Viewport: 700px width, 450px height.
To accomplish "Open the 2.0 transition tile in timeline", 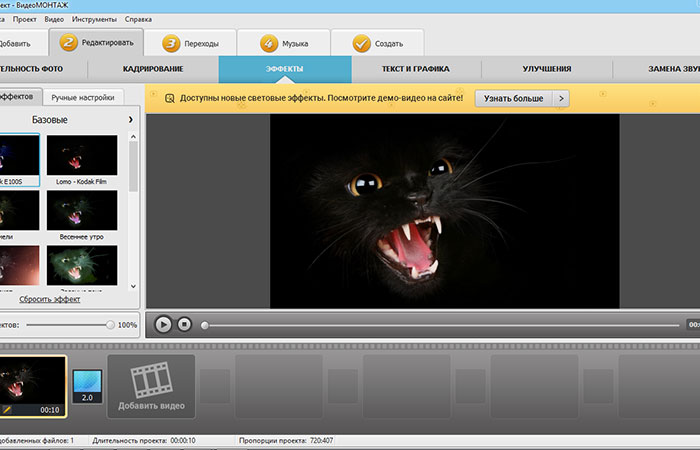I will click(x=87, y=387).
